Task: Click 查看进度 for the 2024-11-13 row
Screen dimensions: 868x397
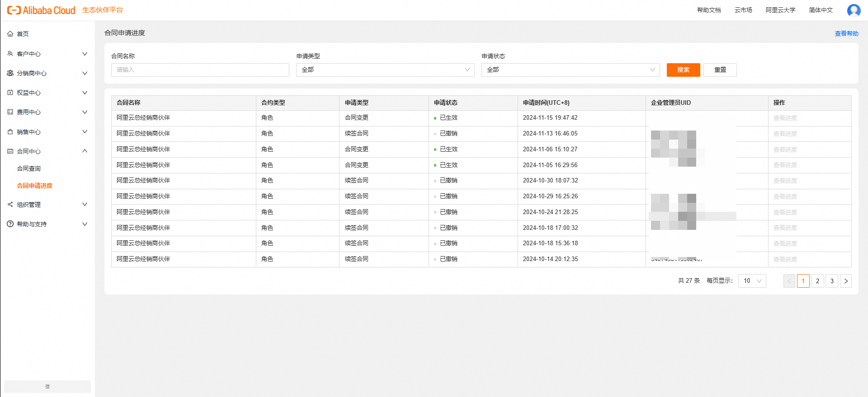Action: click(785, 134)
